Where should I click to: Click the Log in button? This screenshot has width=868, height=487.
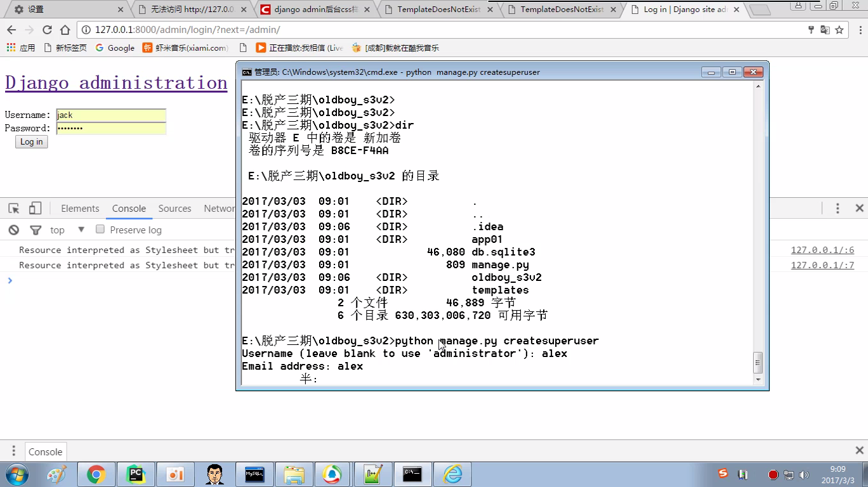tap(31, 142)
